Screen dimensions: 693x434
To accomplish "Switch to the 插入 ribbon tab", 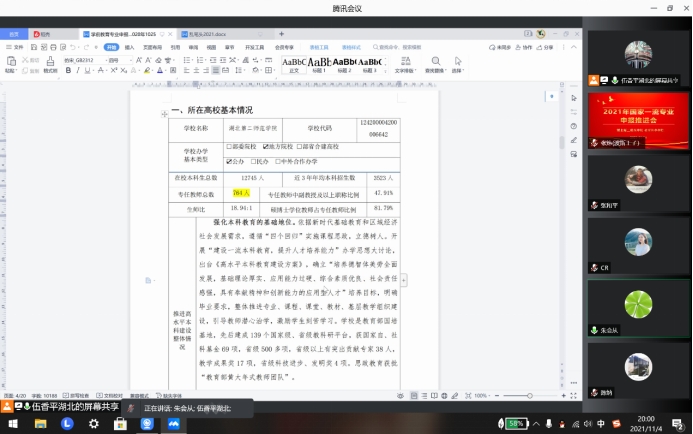I will [131, 47].
